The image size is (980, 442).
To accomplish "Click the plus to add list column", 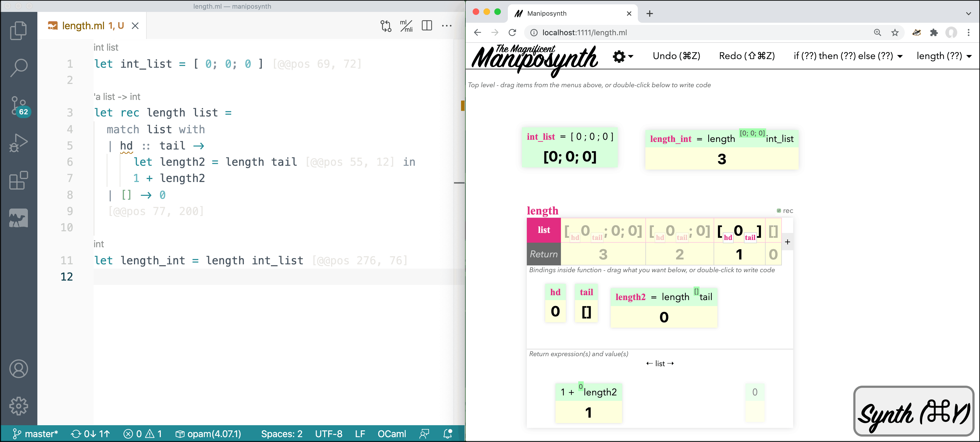I will tap(787, 242).
